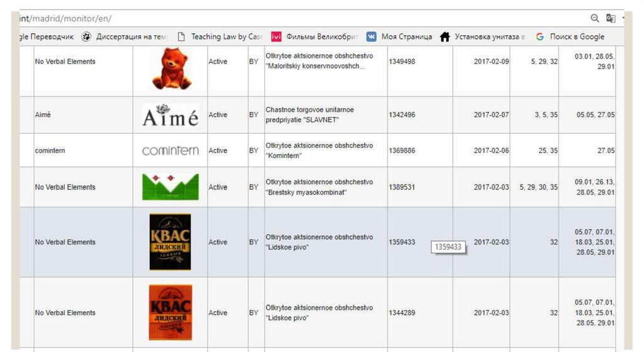This screenshot has height=361, width=644.
Task: Open Teaching Law by Case bookmark
Action: [226, 36]
